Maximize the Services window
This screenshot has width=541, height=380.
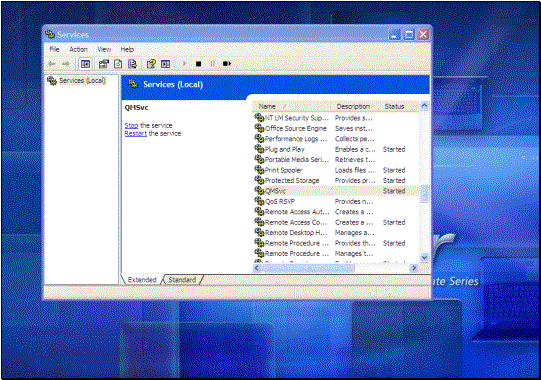[409, 35]
